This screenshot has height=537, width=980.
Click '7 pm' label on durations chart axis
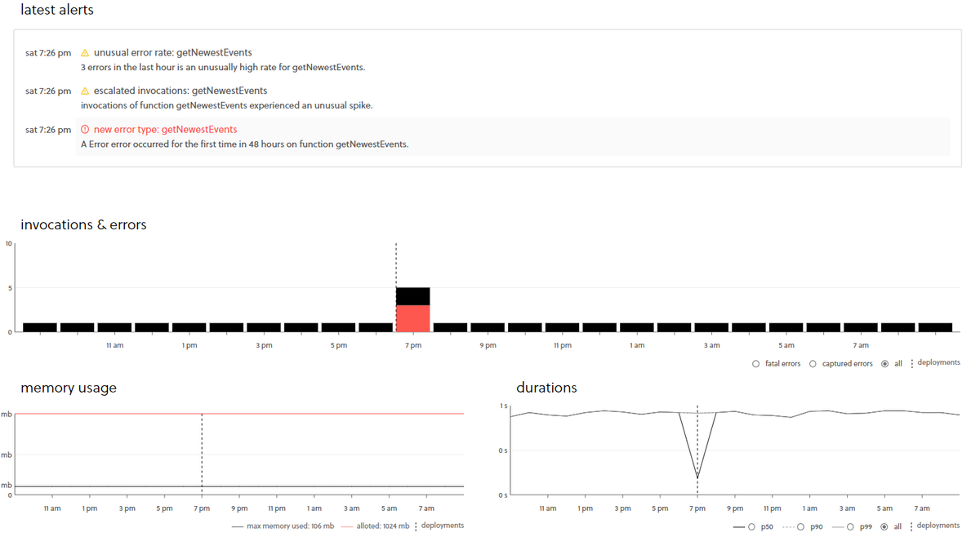coord(697,508)
